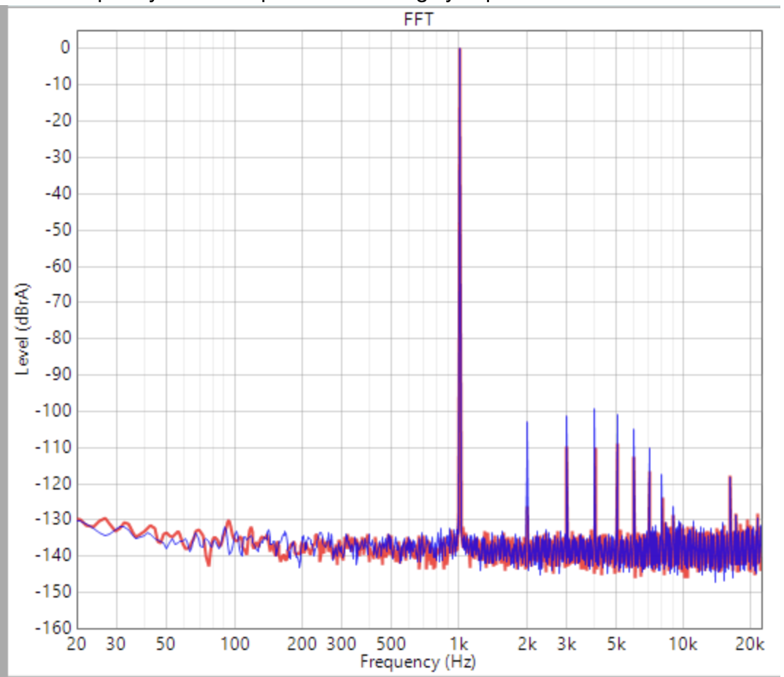
Task: Click the -140 level tick label
Action: pyautogui.click(x=54, y=556)
